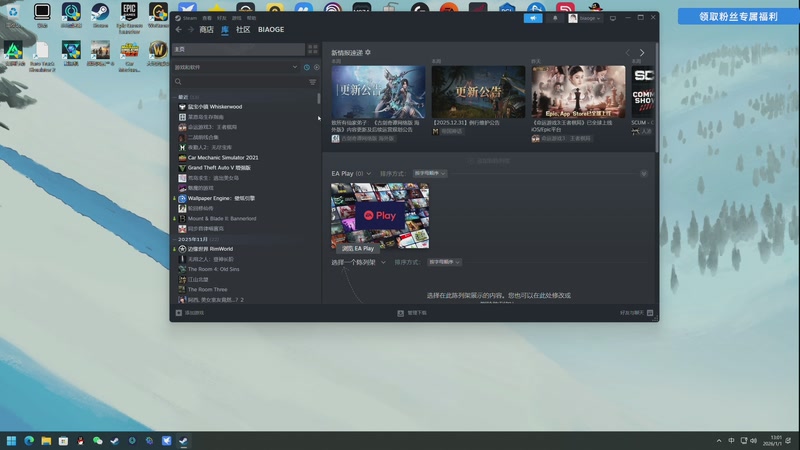Open second shelf sort order dropdown

pos(444,262)
